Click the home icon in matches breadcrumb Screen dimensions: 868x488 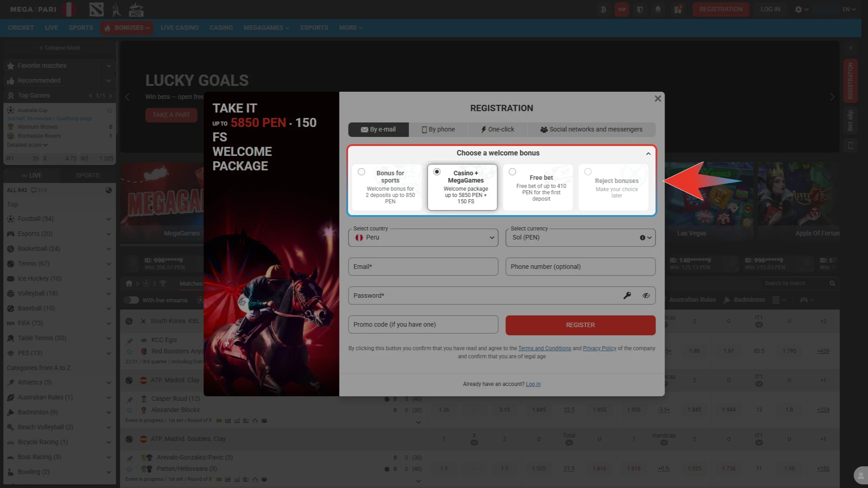[x=129, y=283]
